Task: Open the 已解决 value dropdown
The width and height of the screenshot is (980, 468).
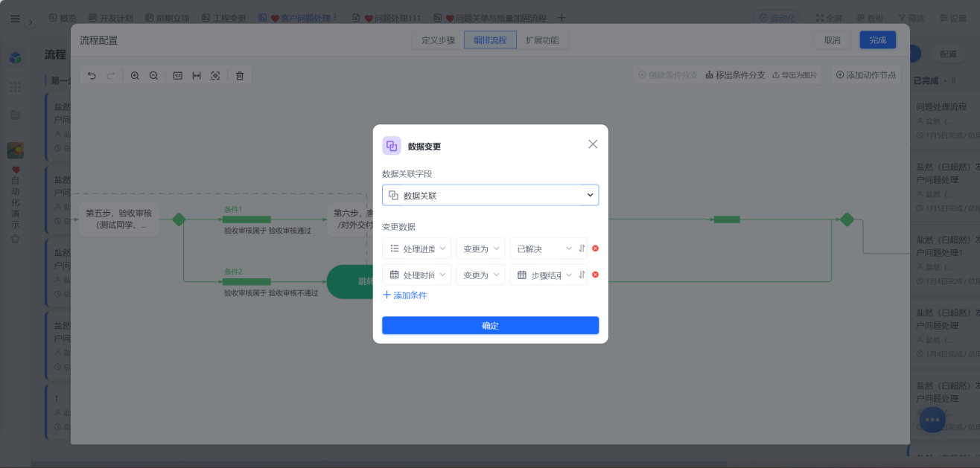Action: [x=544, y=249]
